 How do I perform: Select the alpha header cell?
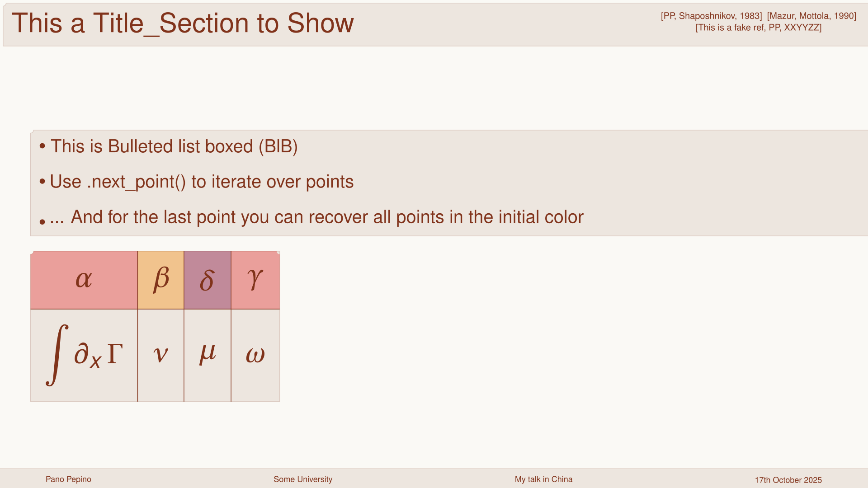(84, 280)
